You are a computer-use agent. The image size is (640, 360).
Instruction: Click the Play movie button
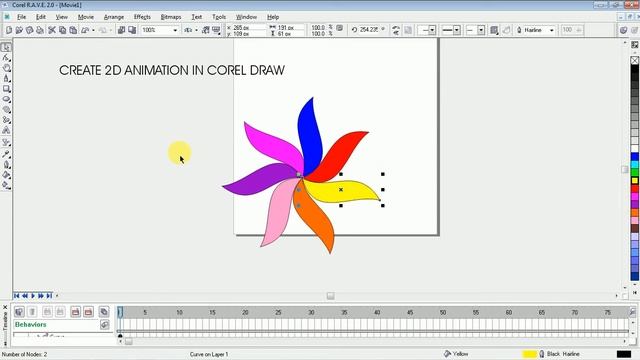click(33, 296)
